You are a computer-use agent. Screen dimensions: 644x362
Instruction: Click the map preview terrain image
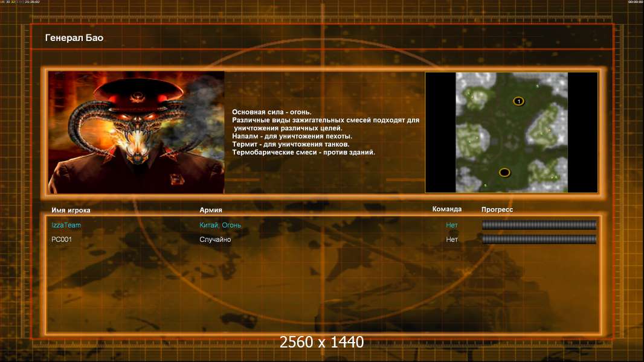tap(512, 132)
